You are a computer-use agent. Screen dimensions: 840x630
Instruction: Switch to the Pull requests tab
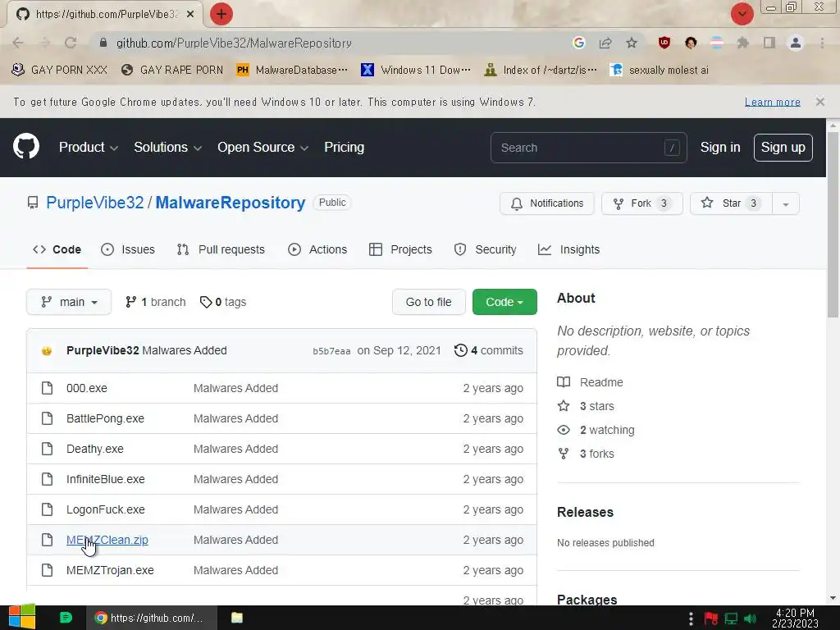click(221, 249)
